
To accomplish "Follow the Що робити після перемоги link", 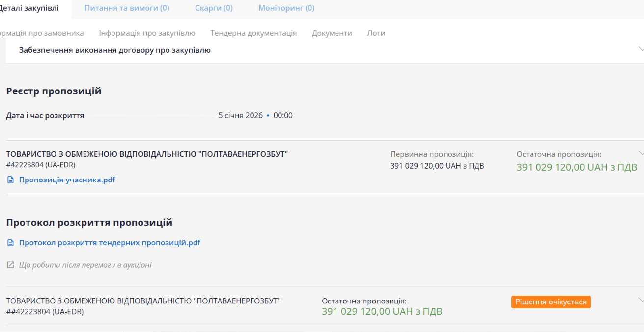I will (x=85, y=265).
